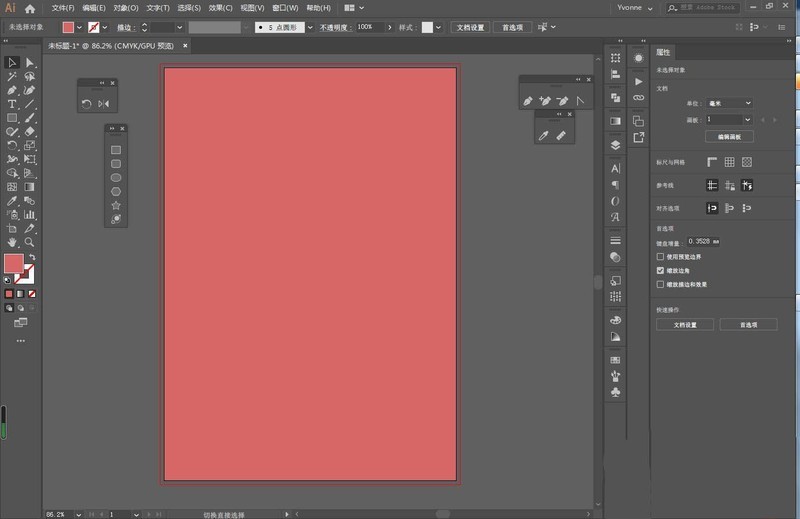Select the Pen tool in toolbar

pos(11,90)
